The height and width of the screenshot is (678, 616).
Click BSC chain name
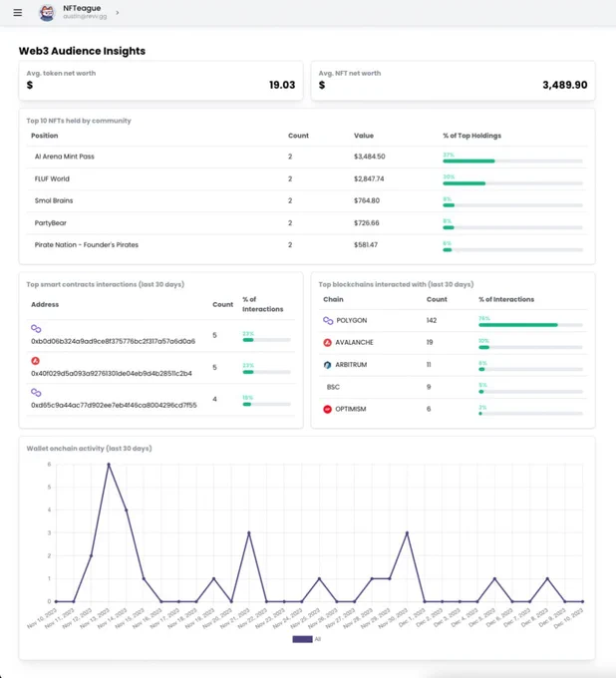pos(333,387)
